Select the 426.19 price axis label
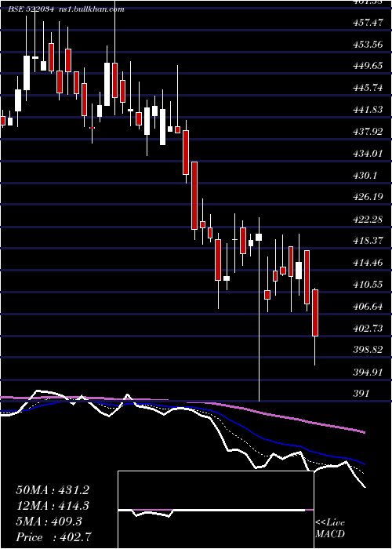Screen dimensions: 392x549 click(368, 198)
